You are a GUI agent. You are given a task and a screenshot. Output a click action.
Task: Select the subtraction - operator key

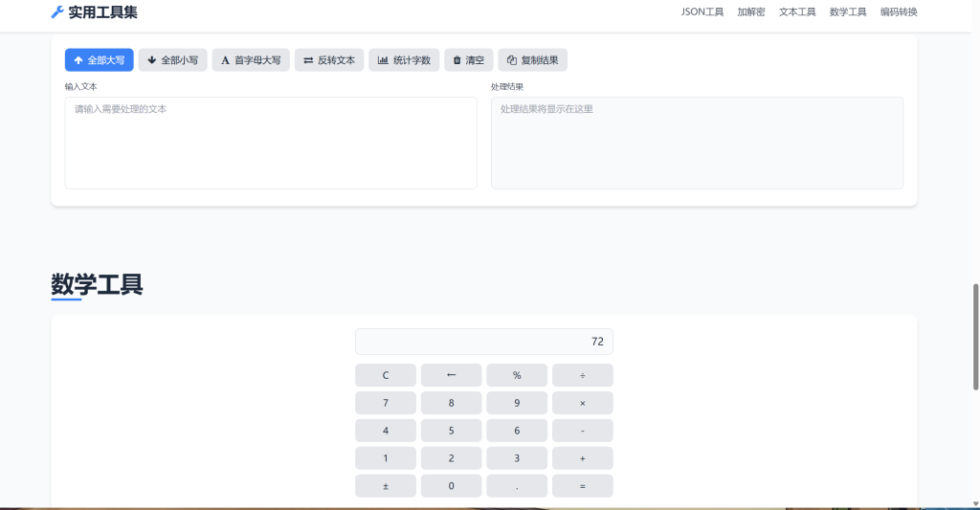point(583,431)
